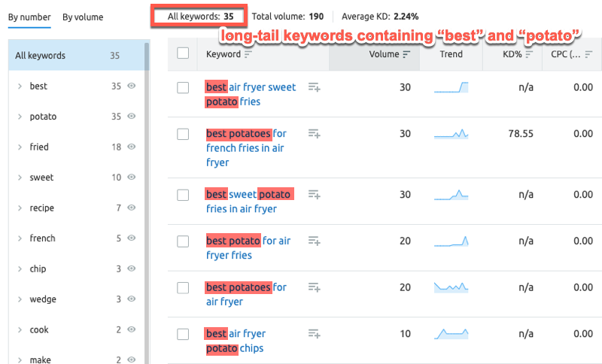Hide the 'fried' keyword group
Screen dimensions: 602x364
pos(132,147)
